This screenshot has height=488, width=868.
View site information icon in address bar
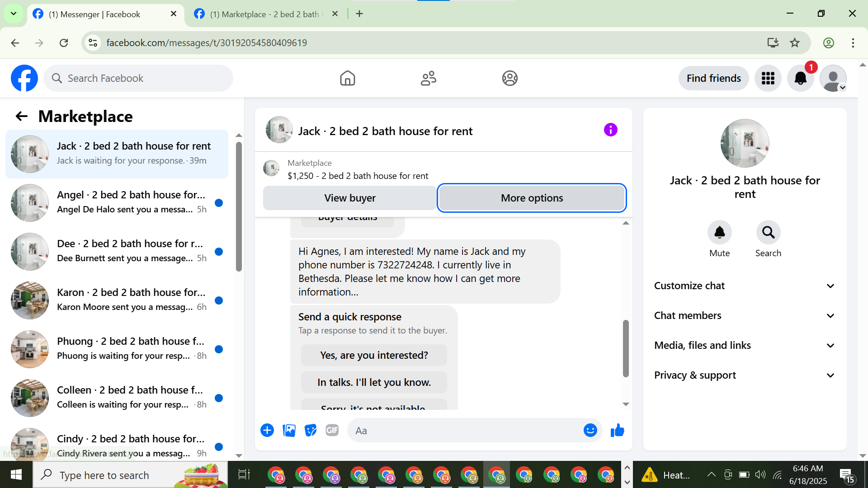pyautogui.click(x=93, y=42)
